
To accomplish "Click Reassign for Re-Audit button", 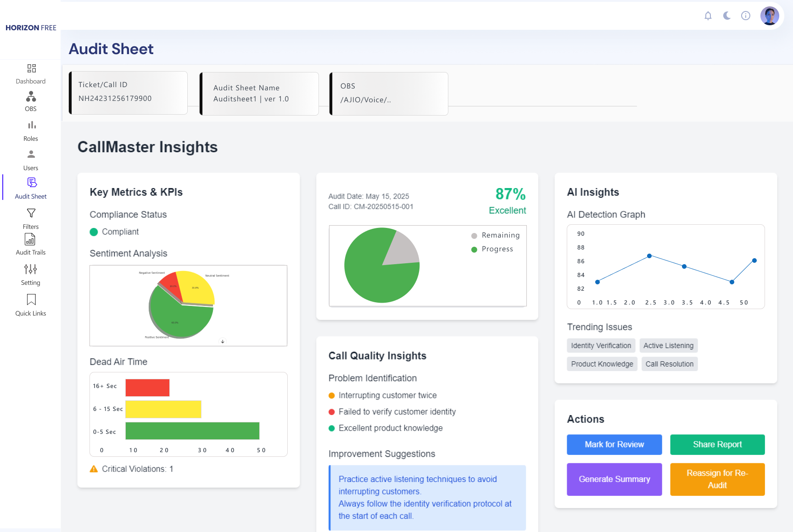I will click(717, 479).
